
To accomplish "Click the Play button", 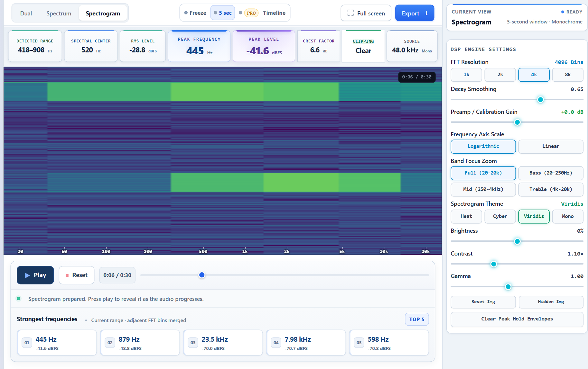I will tap(35, 275).
